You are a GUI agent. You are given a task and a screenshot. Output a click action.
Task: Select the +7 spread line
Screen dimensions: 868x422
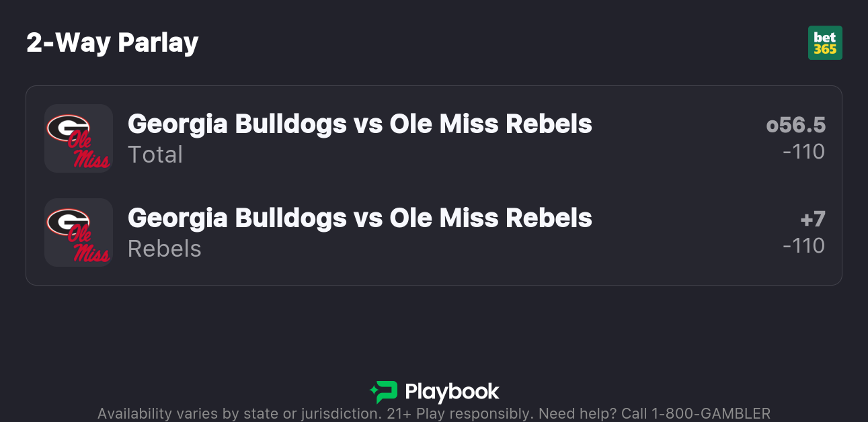coord(812,219)
